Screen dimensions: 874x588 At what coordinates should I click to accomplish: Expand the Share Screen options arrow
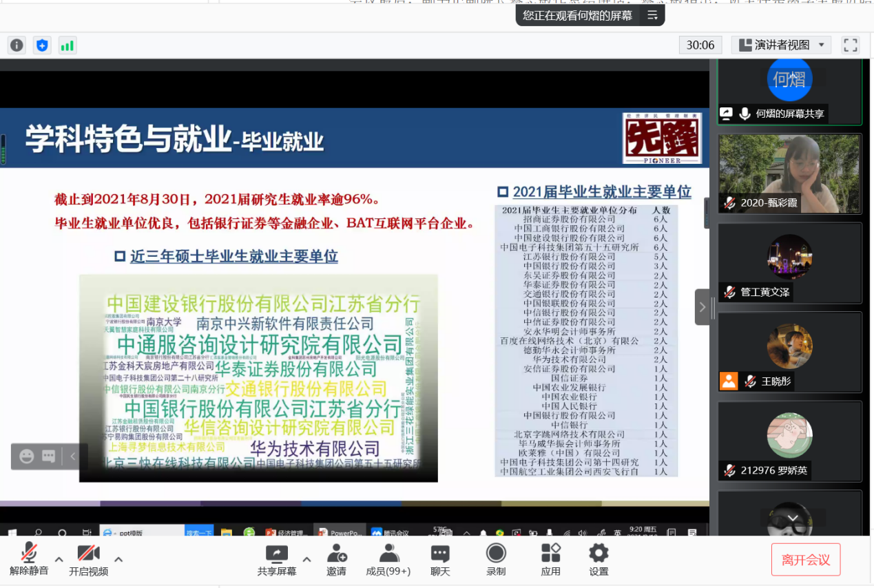click(307, 559)
